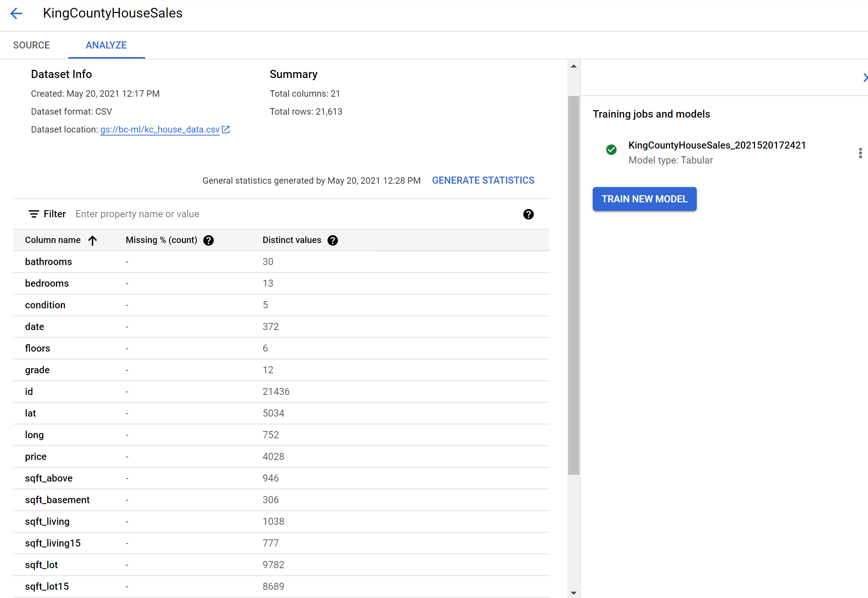The width and height of the screenshot is (868, 598).
Task: Select the grade row
Action: coord(281,370)
